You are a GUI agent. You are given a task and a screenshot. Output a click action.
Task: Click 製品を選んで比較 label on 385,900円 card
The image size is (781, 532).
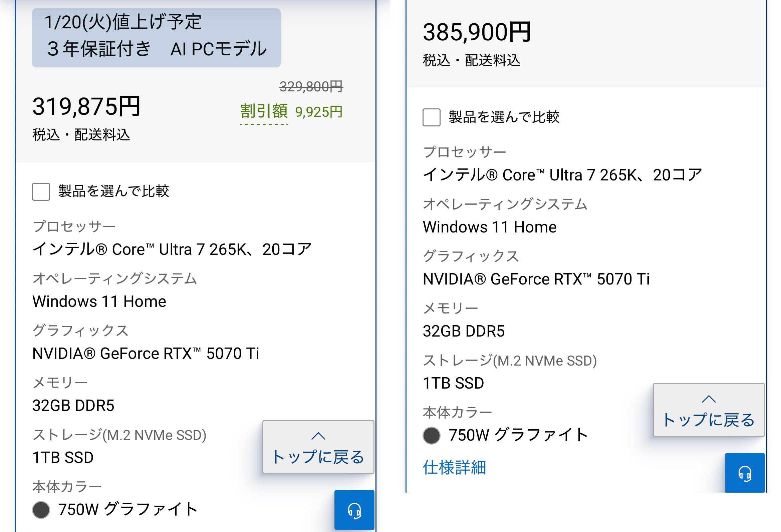504,117
